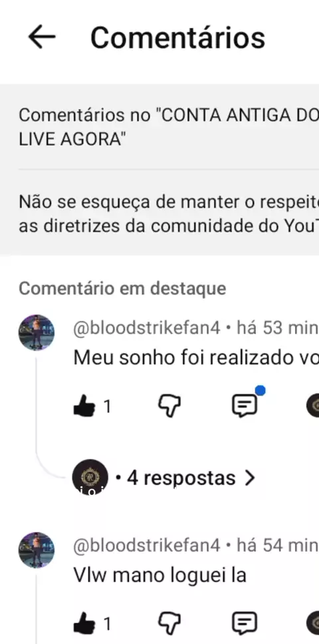The image size is (319, 644).
Task: Tap reply icon under "Vlw mano loguei la"
Action: [245, 624]
